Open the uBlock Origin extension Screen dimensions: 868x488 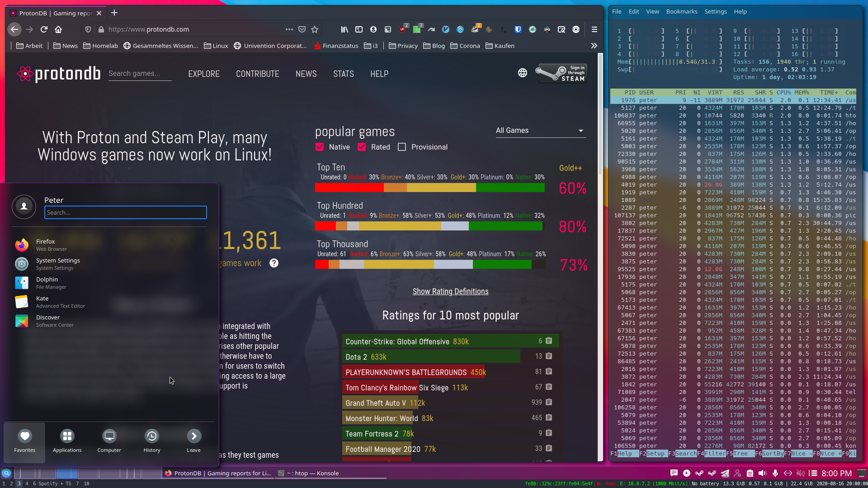point(403,29)
